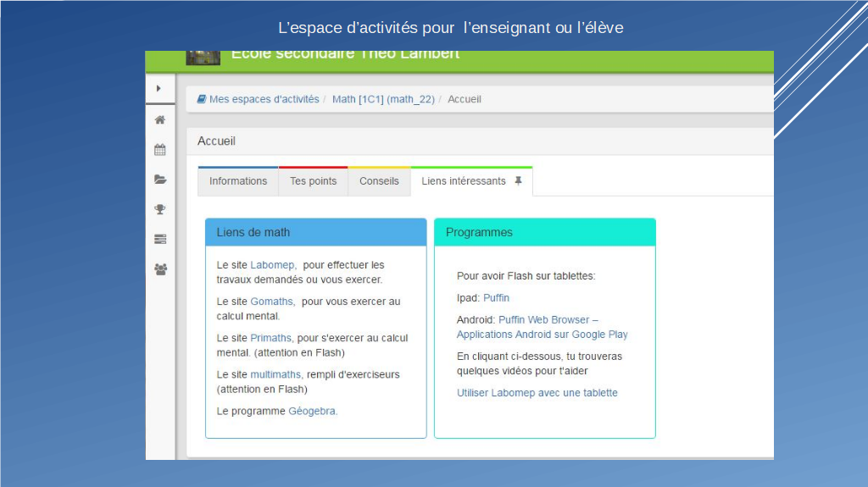868x487 pixels.
Task: Open Utiliser Labomep avec une tablette link
Action: 537,393
